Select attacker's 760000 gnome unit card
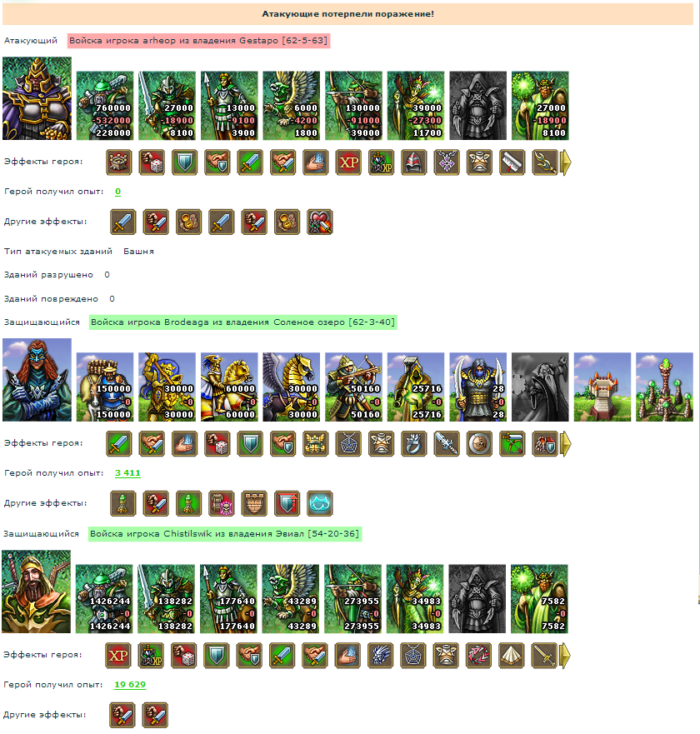This screenshot has height=734, width=700. click(x=105, y=105)
